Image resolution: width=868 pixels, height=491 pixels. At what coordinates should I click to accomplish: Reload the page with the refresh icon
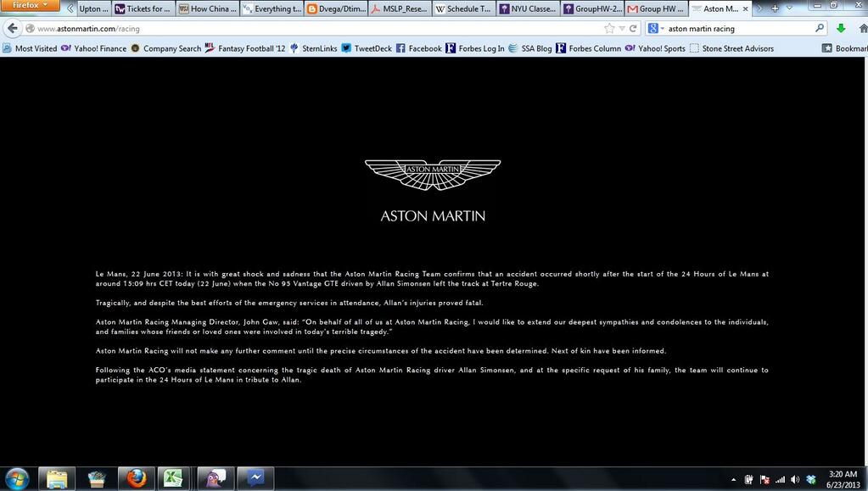coord(633,28)
